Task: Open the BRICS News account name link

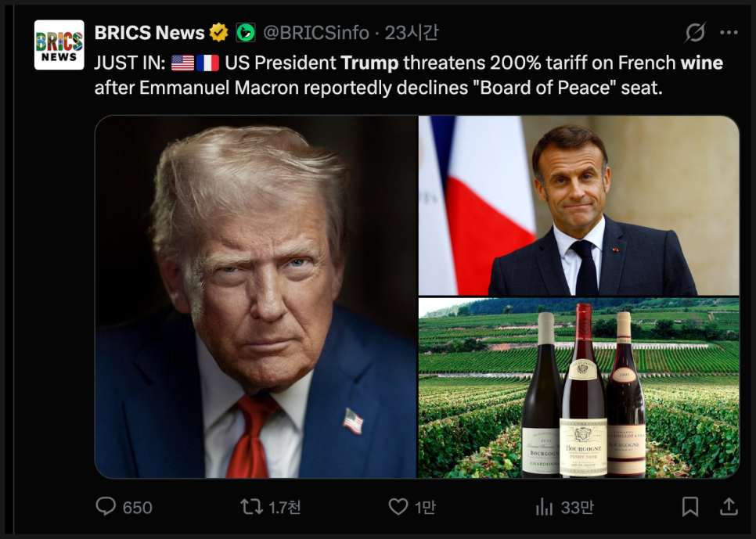Action: click(x=149, y=33)
